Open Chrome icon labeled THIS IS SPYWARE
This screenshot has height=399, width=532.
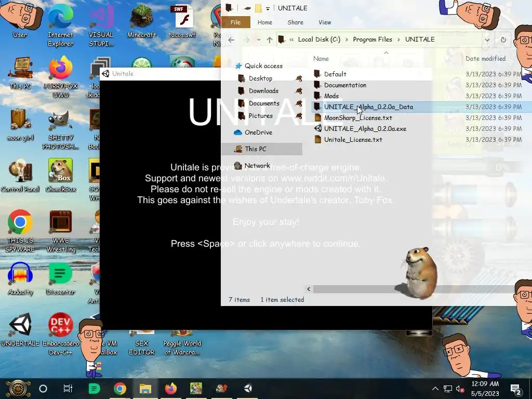(20, 231)
